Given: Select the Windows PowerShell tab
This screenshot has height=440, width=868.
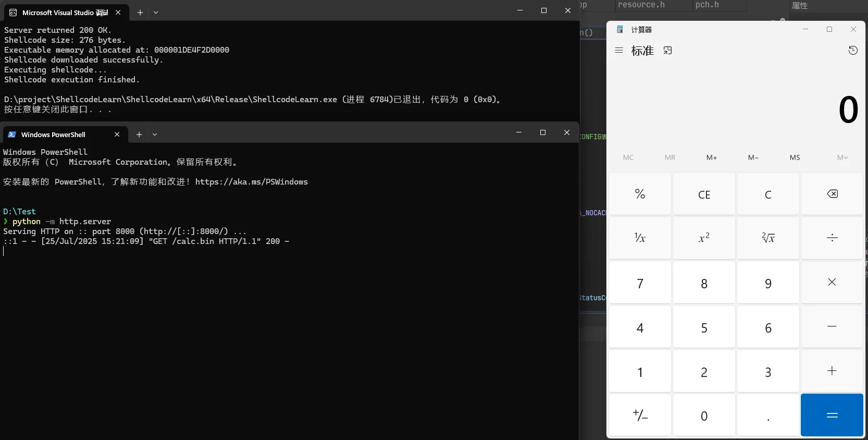Looking at the screenshot, I should point(64,135).
